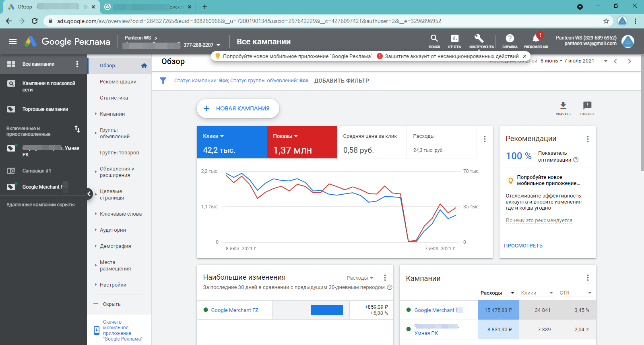The height and width of the screenshot is (345, 644).
Task: Open the search magnifier in header
Action: tap(434, 39)
